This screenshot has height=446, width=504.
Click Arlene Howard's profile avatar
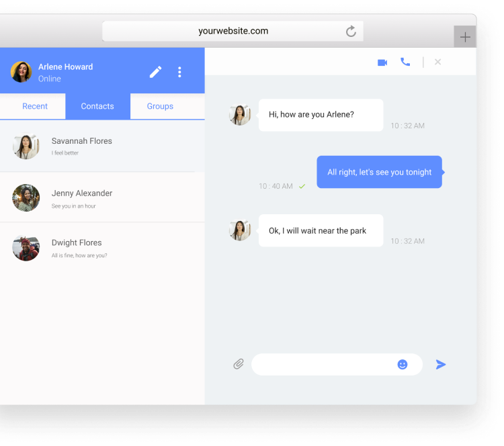click(x=22, y=72)
